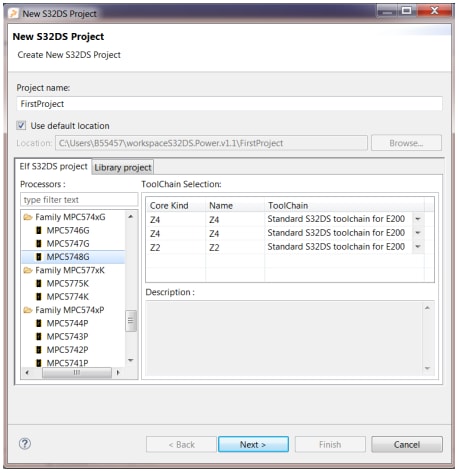Click the chip icon beside MPC5742P
Screen dimensions: 459x473
pyautogui.click(x=39, y=350)
